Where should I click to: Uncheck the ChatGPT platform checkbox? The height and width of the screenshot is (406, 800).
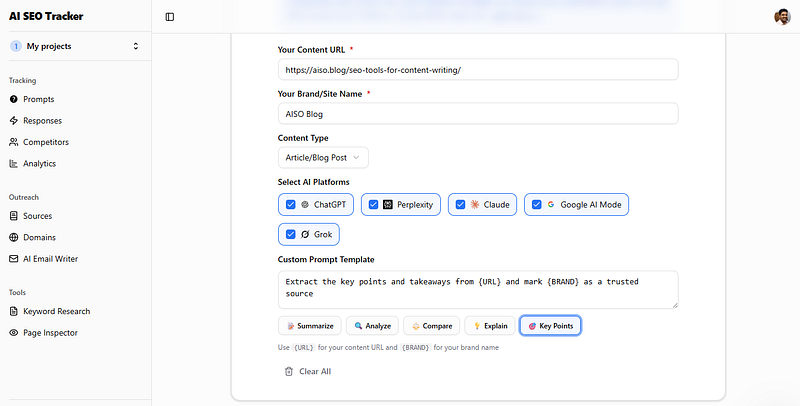[291, 205]
